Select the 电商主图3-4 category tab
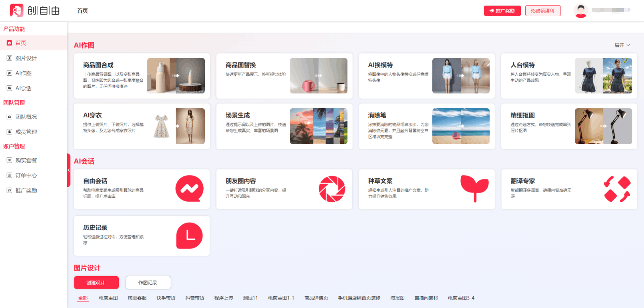This screenshot has width=644, height=308. [461, 298]
